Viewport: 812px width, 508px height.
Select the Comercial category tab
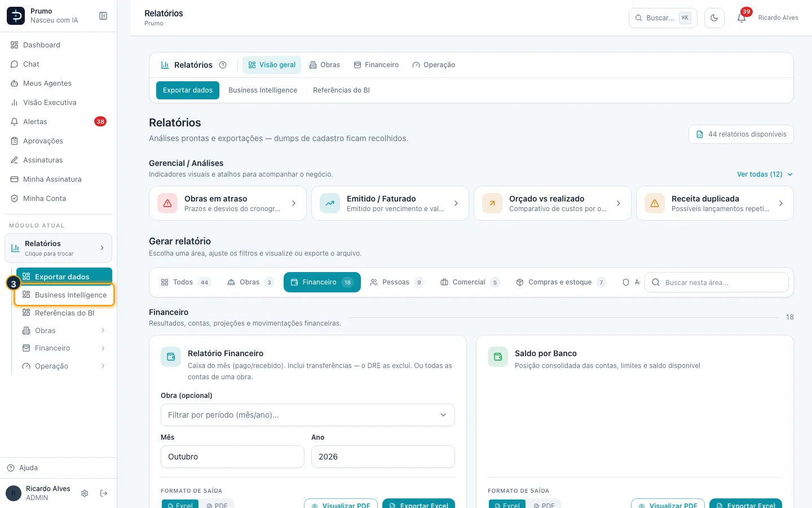470,282
